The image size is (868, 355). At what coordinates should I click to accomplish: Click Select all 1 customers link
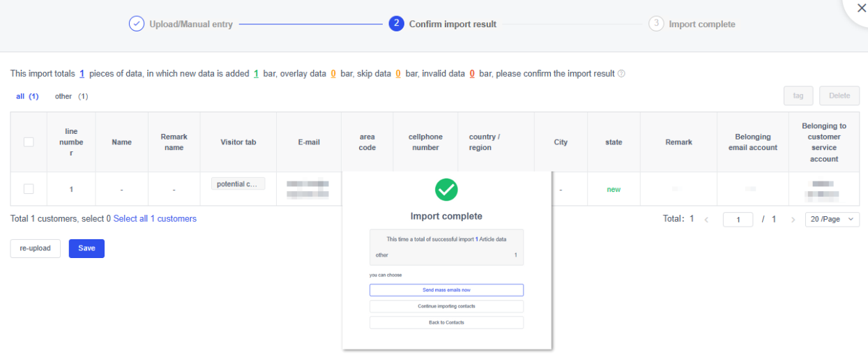coord(155,219)
